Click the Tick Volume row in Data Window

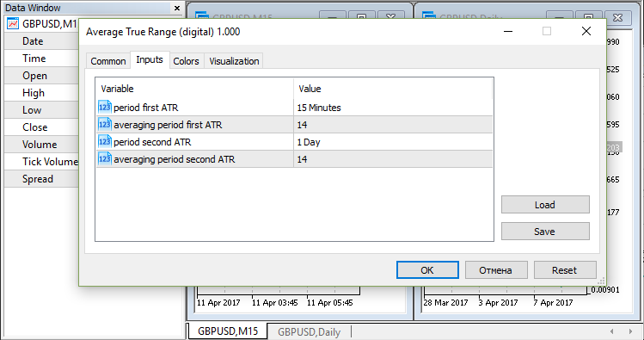point(41,162)
